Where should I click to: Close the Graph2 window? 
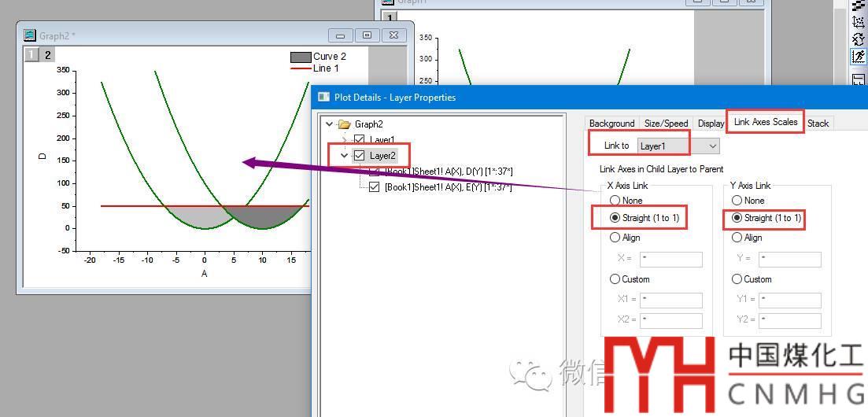[x=393, y=35]
